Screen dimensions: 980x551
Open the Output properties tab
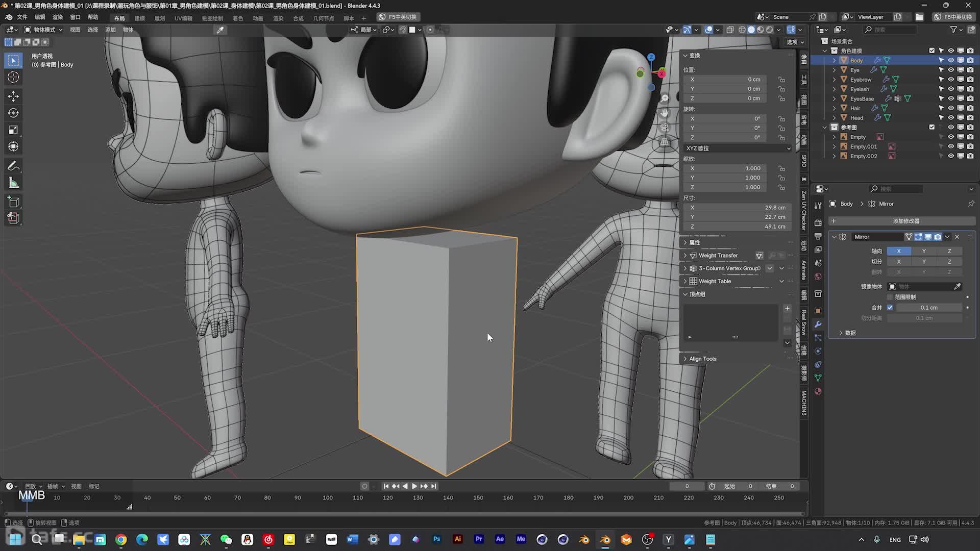[818, 236]
